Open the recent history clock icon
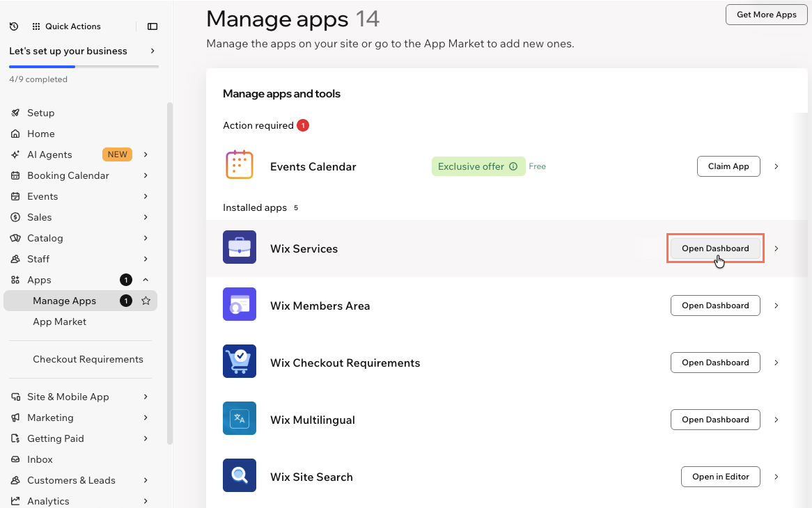 click(14, 26)
